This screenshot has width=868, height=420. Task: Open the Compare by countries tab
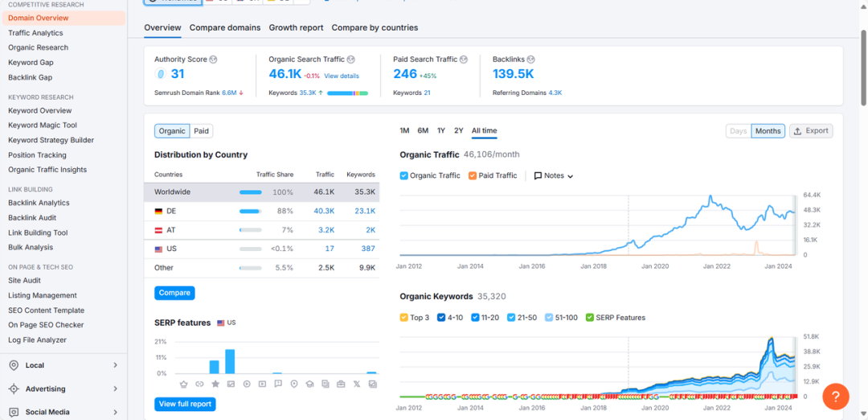tap(375, 27)
